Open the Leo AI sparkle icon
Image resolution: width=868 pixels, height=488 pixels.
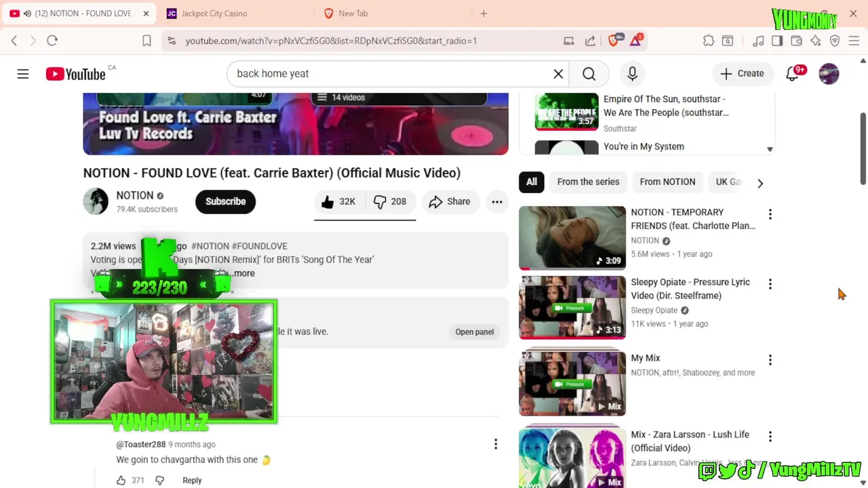[x=816, y=41]
